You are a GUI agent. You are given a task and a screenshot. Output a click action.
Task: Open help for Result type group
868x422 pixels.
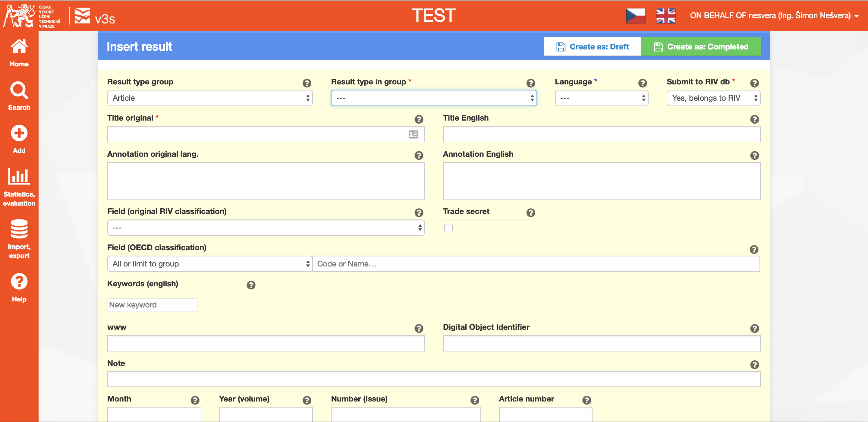point(307,83)
